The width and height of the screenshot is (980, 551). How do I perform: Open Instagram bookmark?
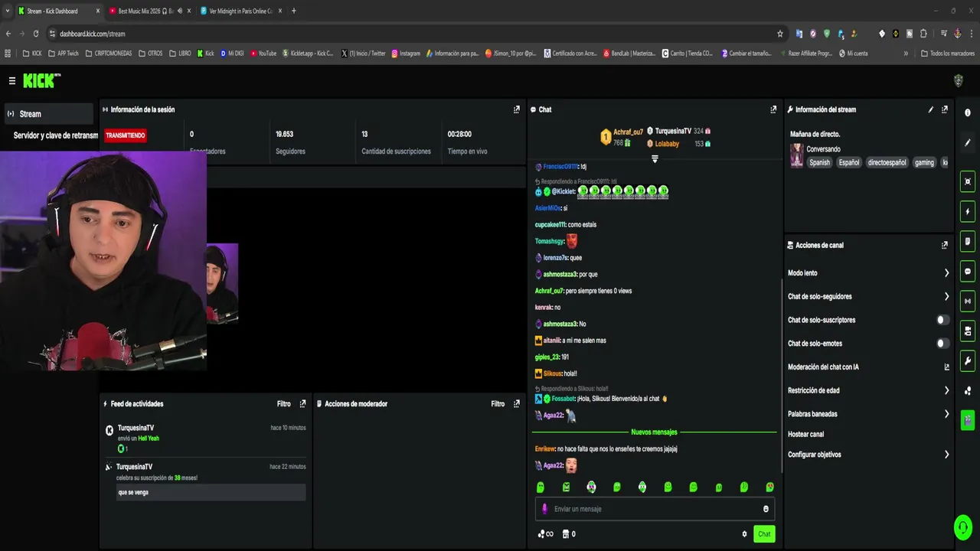coord(406,54)
